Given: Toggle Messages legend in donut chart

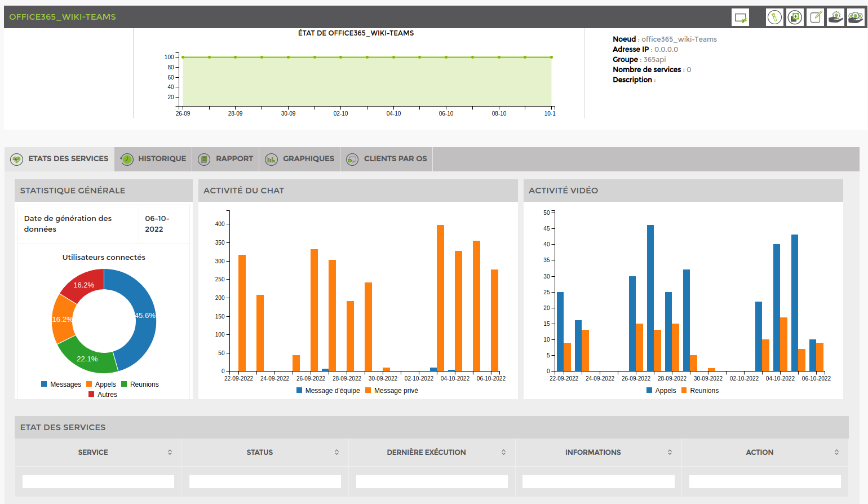Looking at the screenshot, I should tap(61, 384).
